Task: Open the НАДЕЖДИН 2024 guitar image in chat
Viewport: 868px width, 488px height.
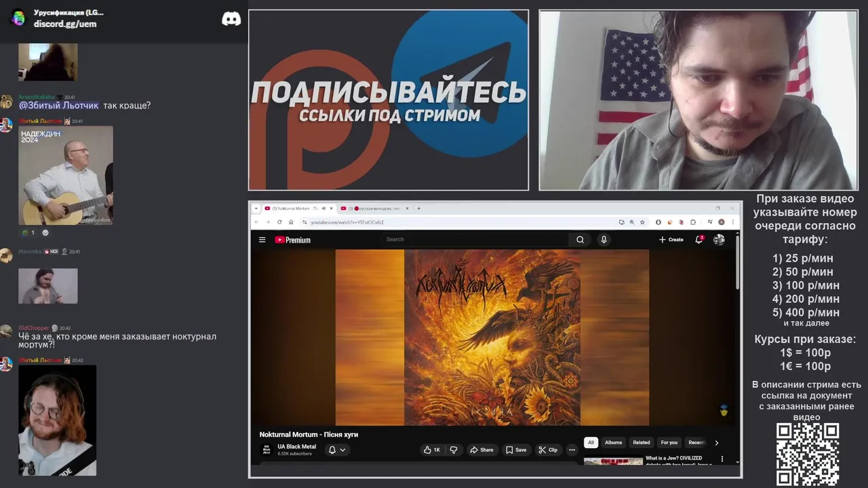Action: (66, 176)
